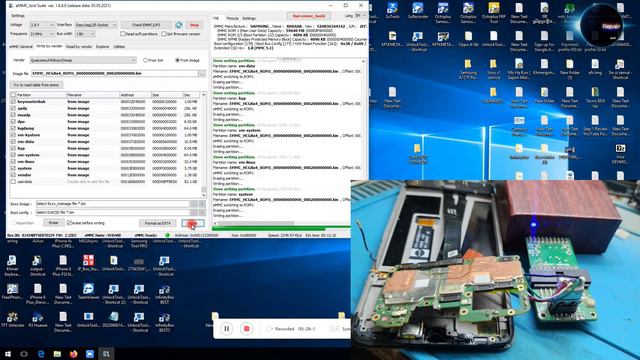Launch Microsoft Edge from taskbar
Viewport: 640px width, 360px height.
(41, 354)
